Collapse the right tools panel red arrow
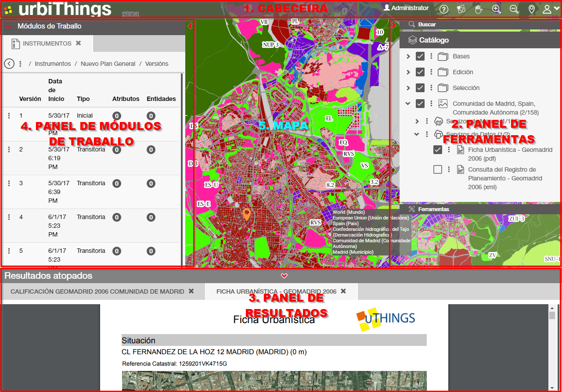 point(393,25)
